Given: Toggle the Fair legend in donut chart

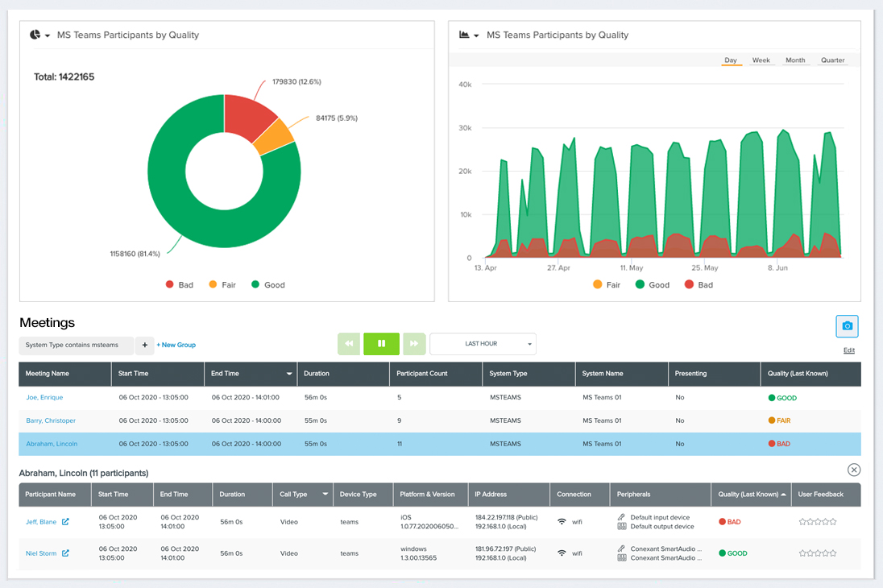Looking at the screenshot, I should click(222, 285).
